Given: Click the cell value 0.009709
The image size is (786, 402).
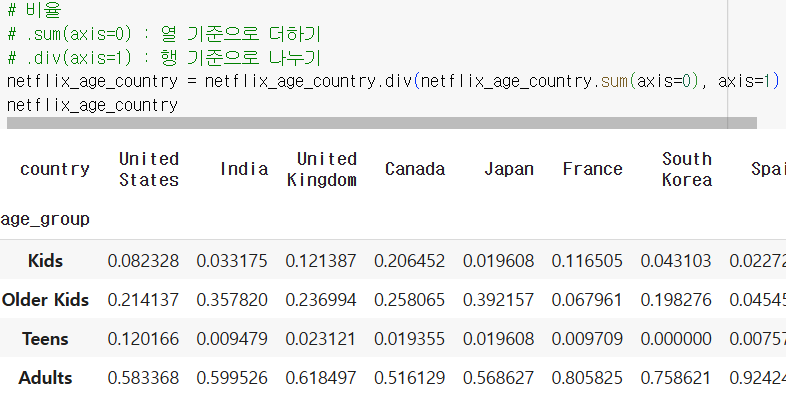Looking at the screenshot, I should pos(587,339).
